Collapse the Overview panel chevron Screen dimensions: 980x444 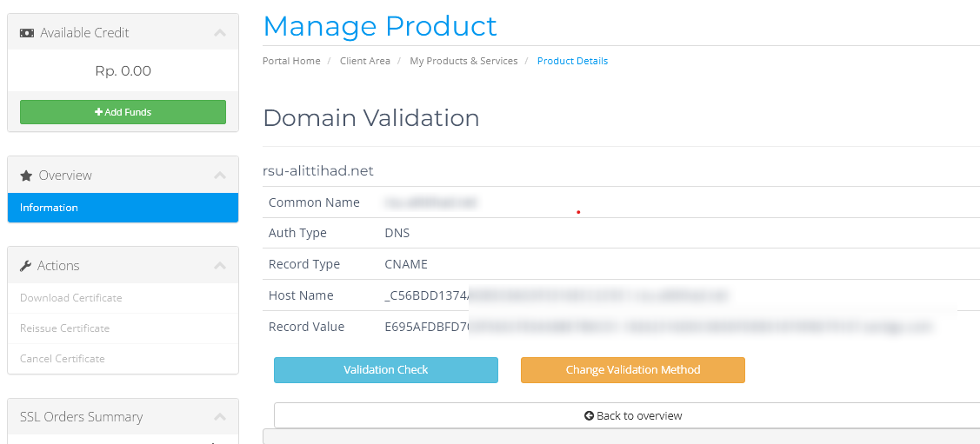pos(220,176)
